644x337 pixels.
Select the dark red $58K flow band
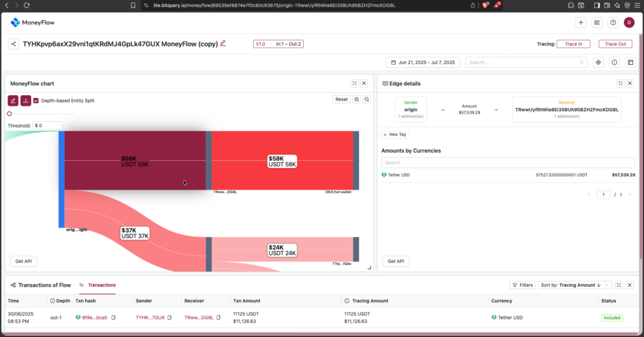tap(135, 160)
